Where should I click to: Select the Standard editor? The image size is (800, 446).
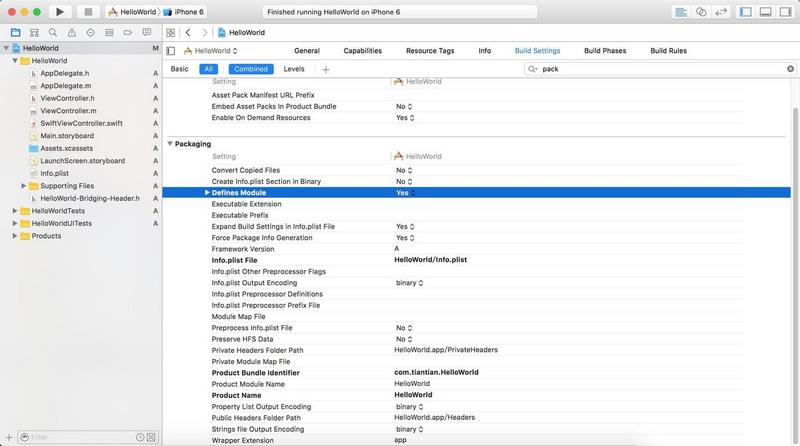tap(681, 12)
